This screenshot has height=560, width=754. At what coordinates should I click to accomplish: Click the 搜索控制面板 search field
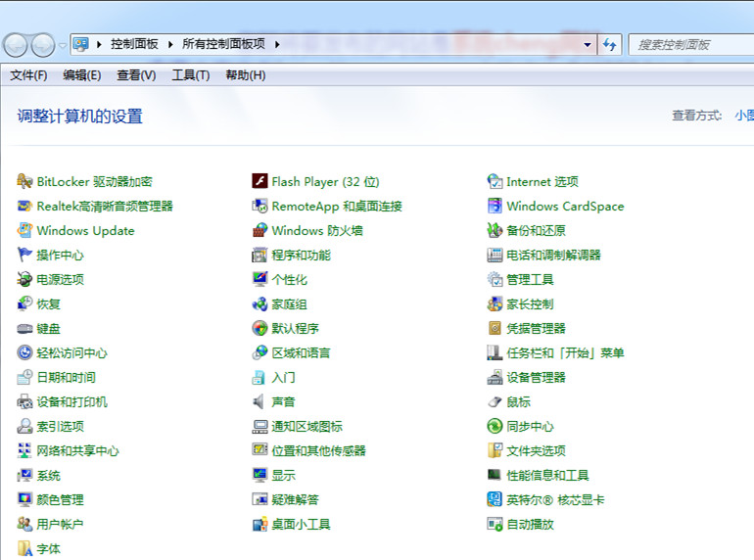pos(691,45)
